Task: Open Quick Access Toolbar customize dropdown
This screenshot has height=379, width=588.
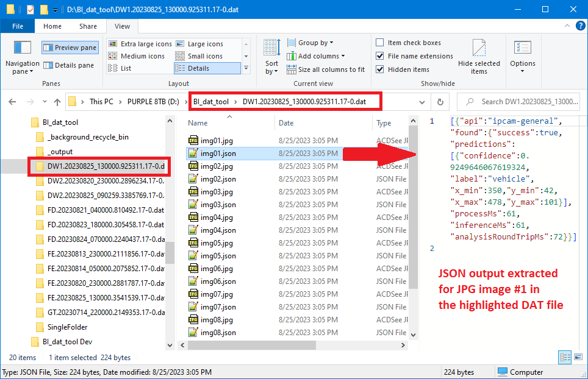Action: pyautogui.click(x=55, y=10)
